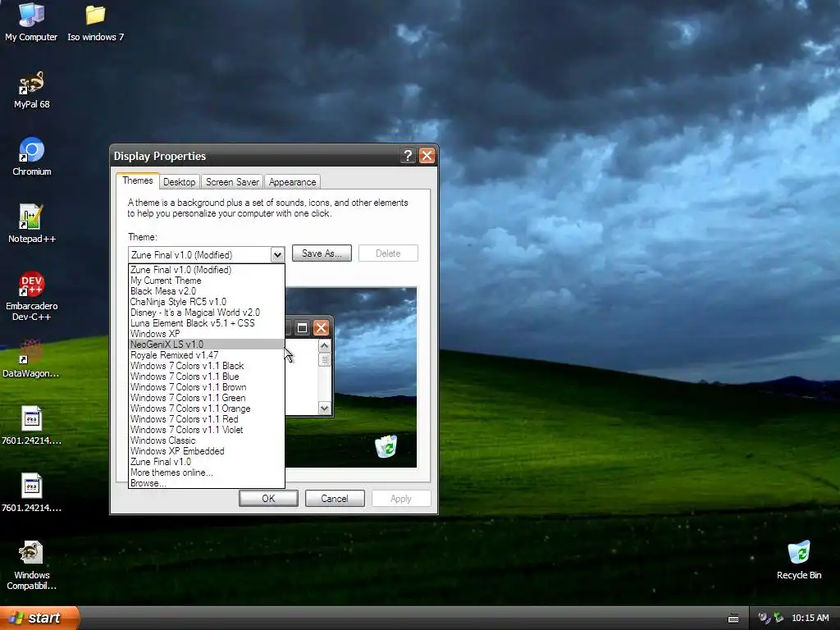Open the Screen Saver tab
This screenshot has height=630, width=840.
(232, 182)
